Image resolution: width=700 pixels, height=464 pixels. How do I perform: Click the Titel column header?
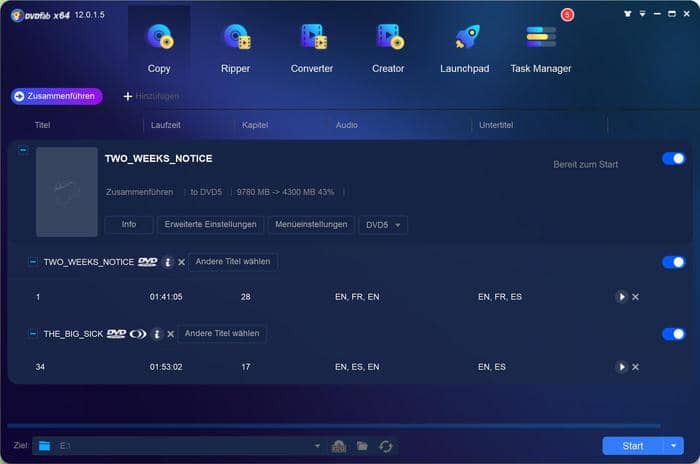[42, 125]
